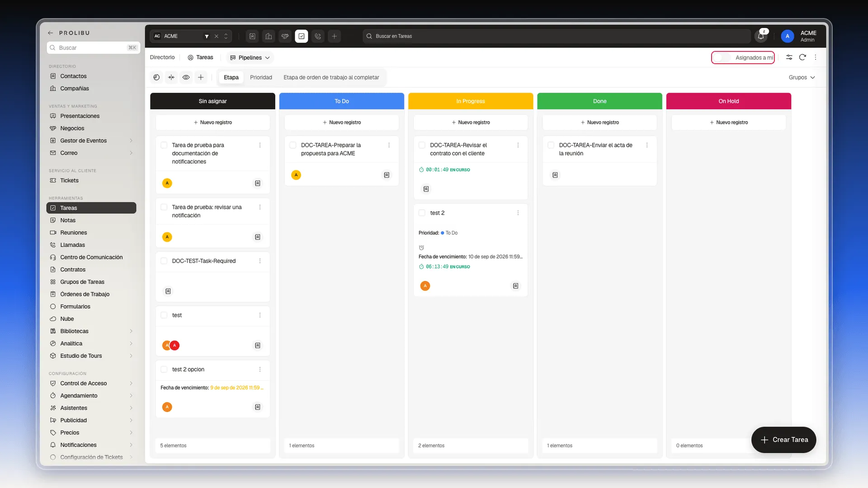This screenshot has height=488, width=868.
Task: Focus the sidebar Buscar search box
Action: [93, 47]
